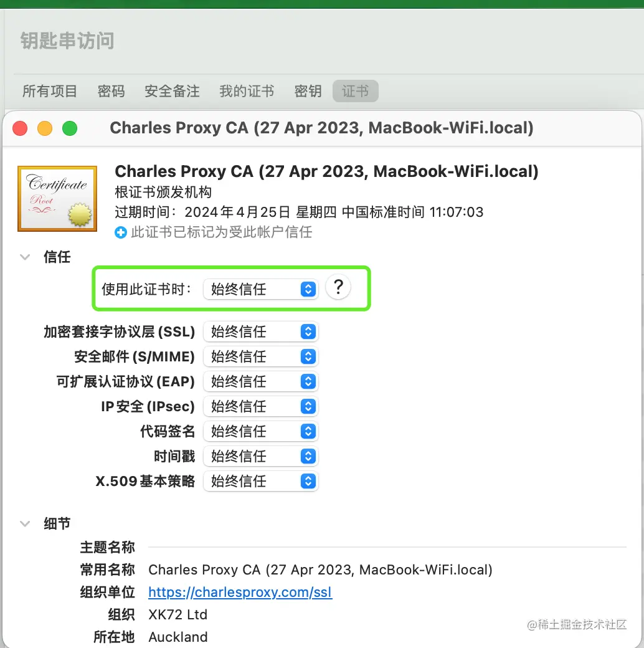Viewport: 644px width, 648px height.
Task: Click the 加密套接字协议层 (SSL) label
Action: 119,332
